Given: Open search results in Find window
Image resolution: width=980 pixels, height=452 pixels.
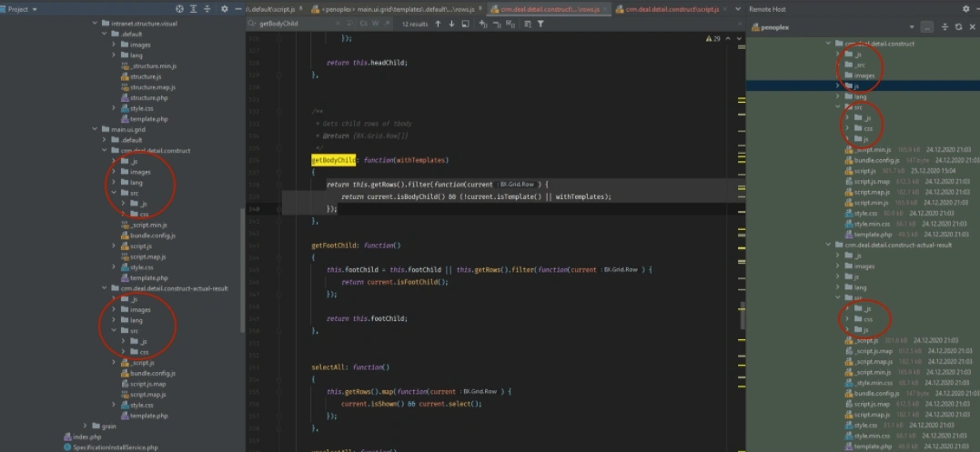Looking at the screenshot, I should pos(465,24).
